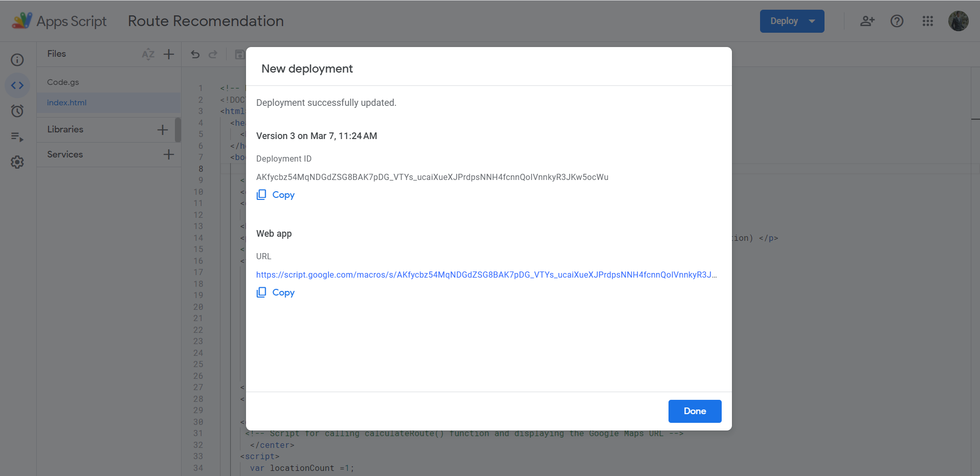The height and width of the screenshot is (476, 980).
Task: Click the Files panel heading
Action: (x=57, y=54)
